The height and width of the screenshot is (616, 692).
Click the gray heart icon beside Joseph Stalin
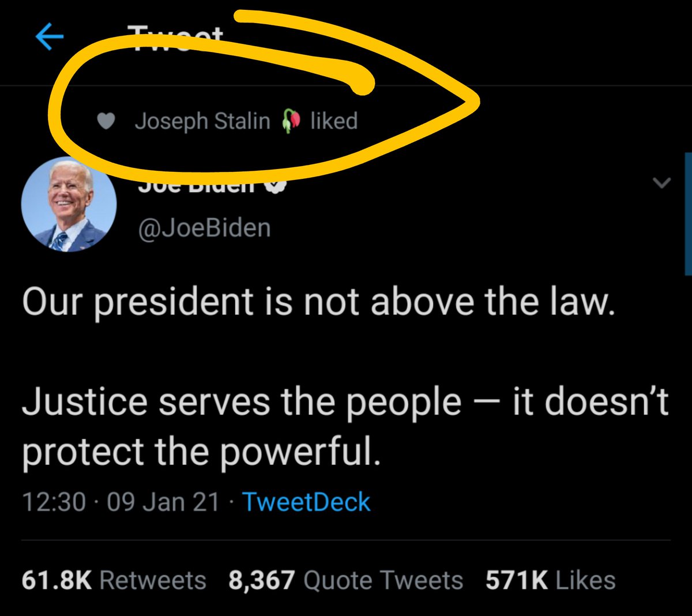click(106, 121)
